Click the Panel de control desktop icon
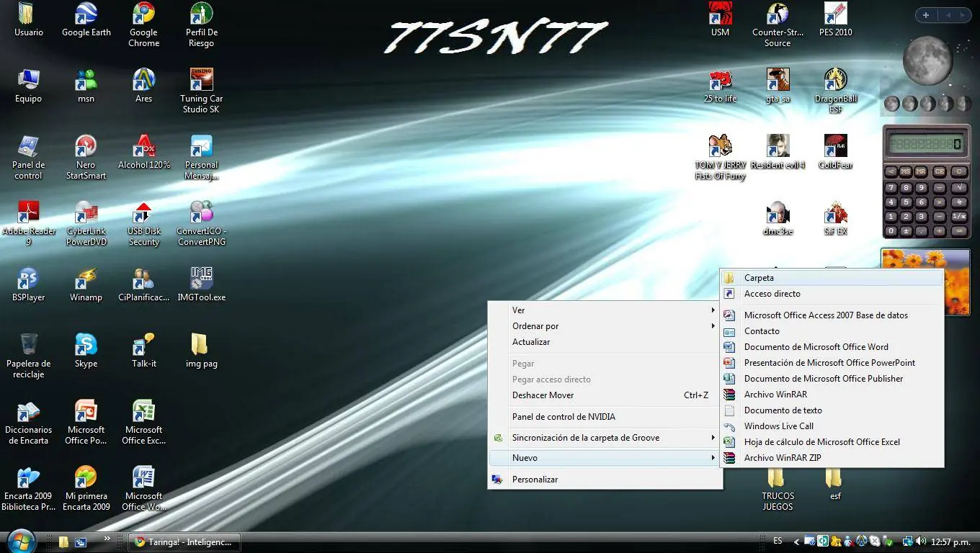 coord(29,157)
